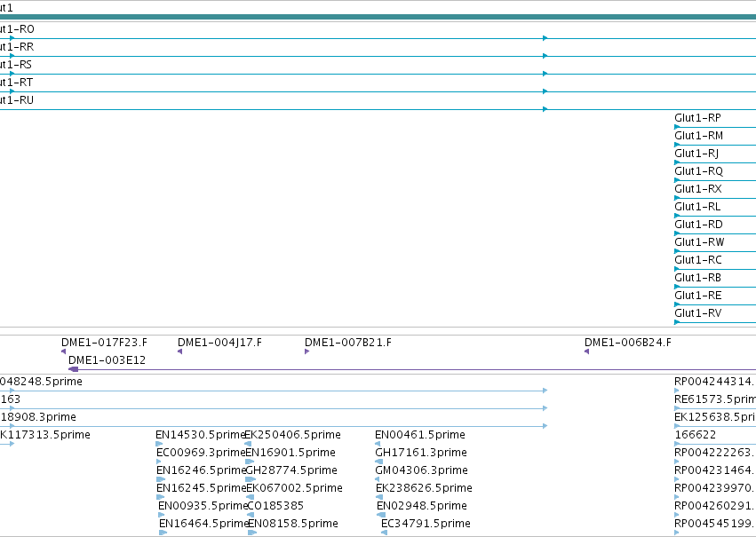Click the DME1-003E12 feature label

pyautogui.click(x=107, y=360)
